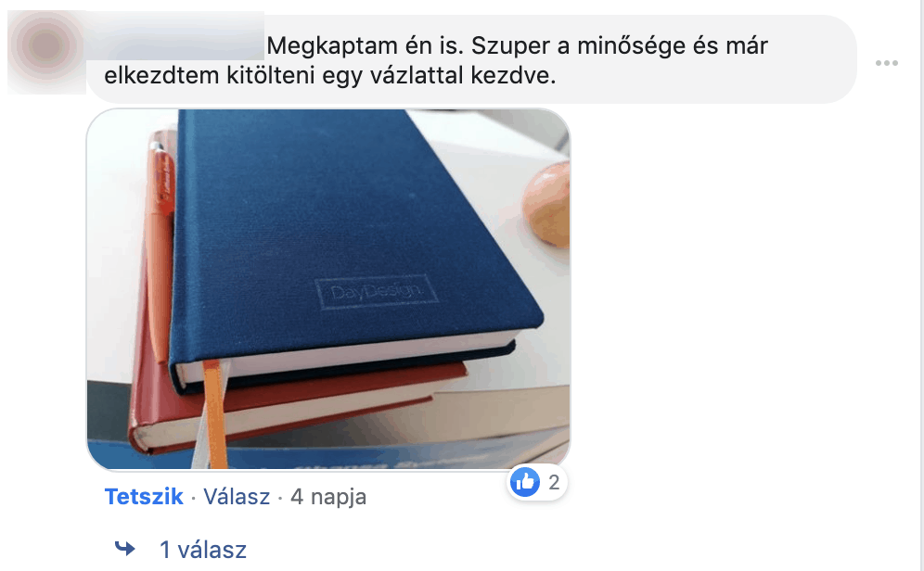Open the blue notebook photo attachment
Viewport: 924px width, 571px height.
[x=328, y=289]
